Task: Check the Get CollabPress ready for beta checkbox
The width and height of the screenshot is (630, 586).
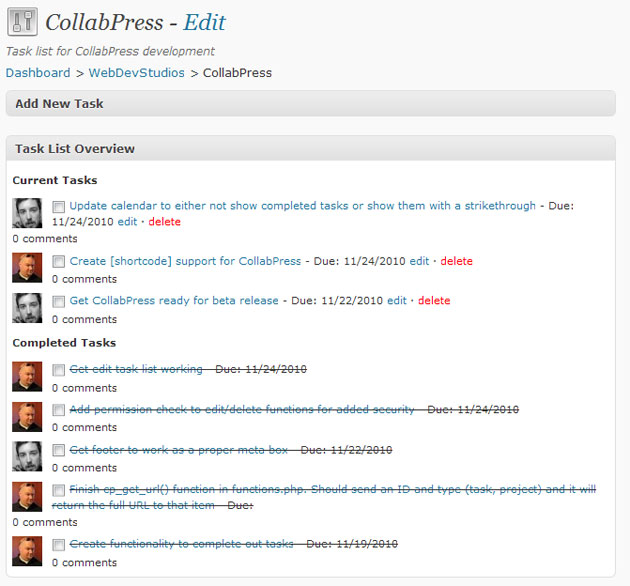Action: (x=59, y=301)
